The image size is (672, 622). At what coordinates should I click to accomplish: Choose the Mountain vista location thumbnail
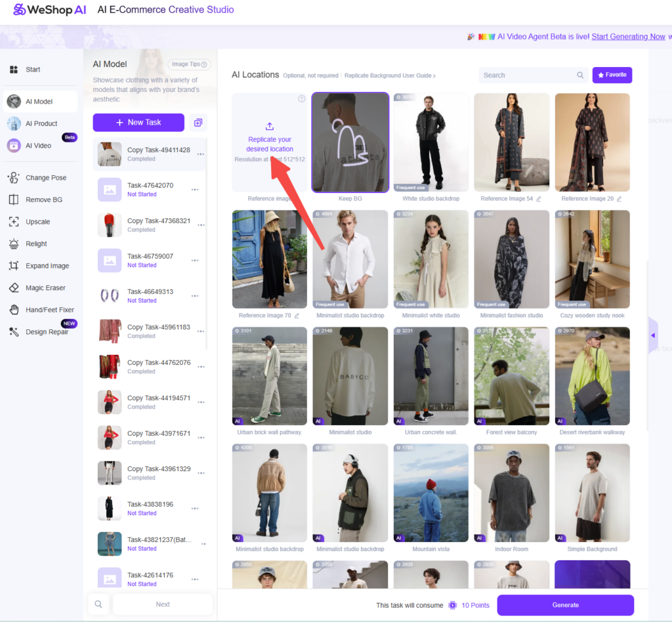[431, 493]
